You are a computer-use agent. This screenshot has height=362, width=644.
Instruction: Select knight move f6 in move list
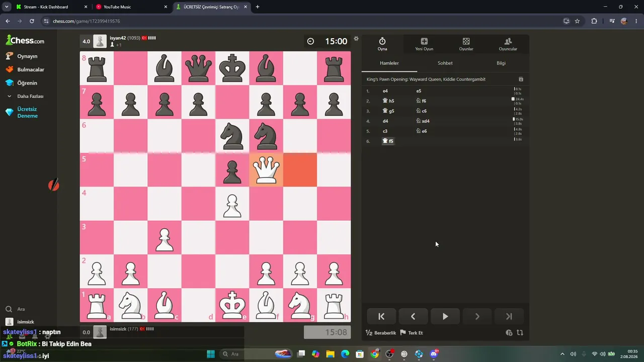421,101
